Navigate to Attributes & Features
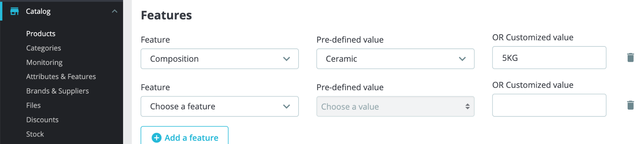 [x=61, y=77]
